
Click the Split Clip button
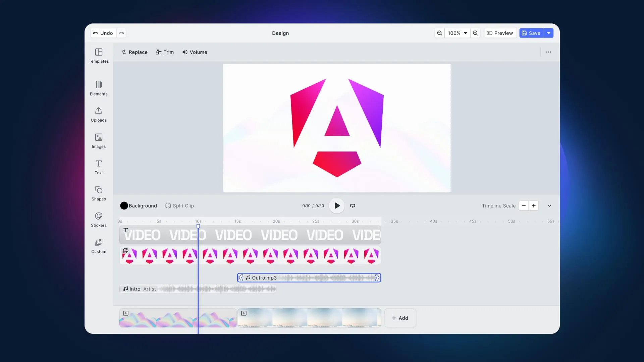(179, 206)
